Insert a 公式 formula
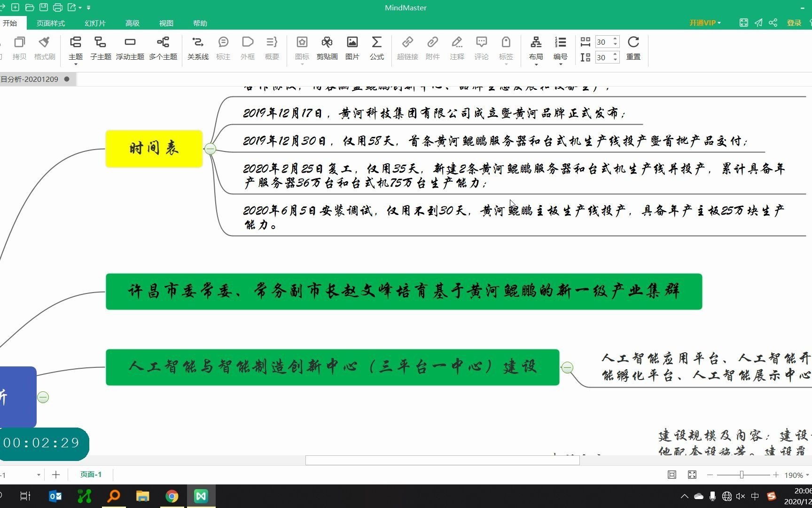812x508 pixels. [376, 48]
